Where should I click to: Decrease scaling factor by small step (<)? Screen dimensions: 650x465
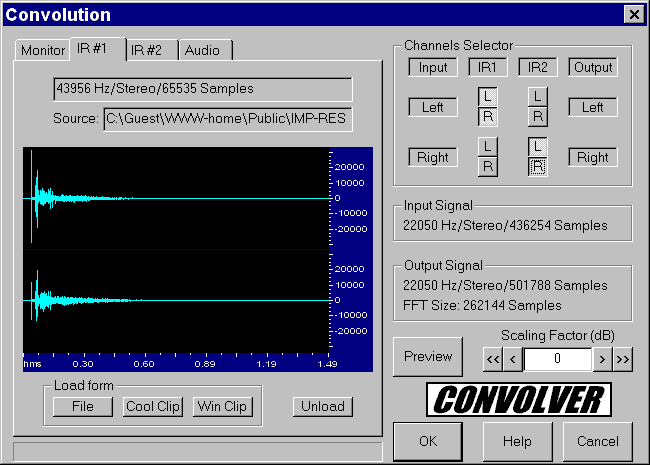tap(513, 359)
